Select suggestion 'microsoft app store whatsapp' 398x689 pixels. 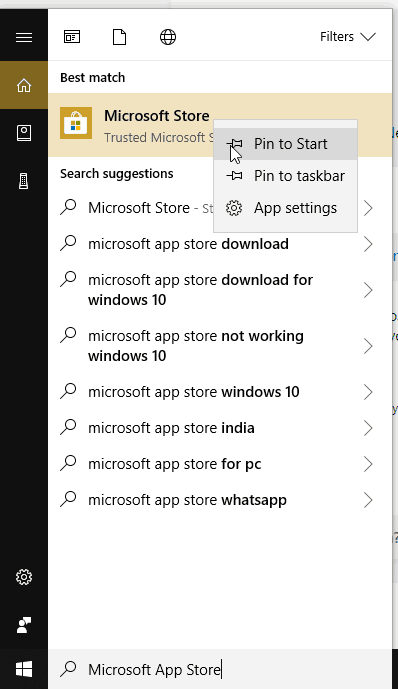pos(220,500)
